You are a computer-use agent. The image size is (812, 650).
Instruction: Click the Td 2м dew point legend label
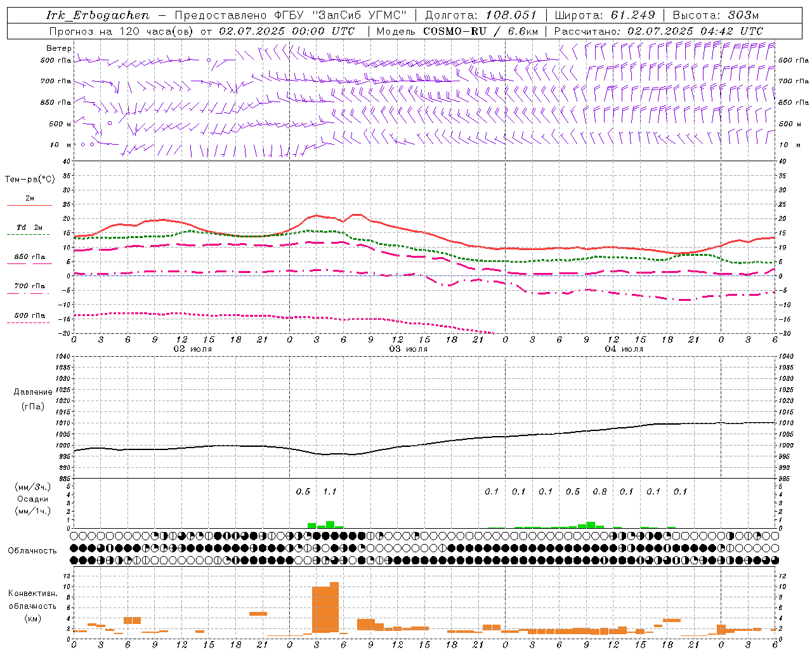[30, 227]
